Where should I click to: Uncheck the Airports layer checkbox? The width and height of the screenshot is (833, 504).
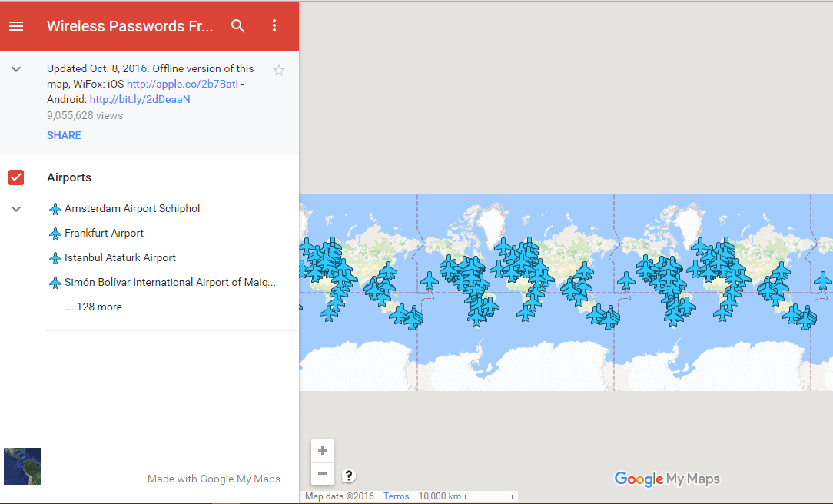coord(16,177)
